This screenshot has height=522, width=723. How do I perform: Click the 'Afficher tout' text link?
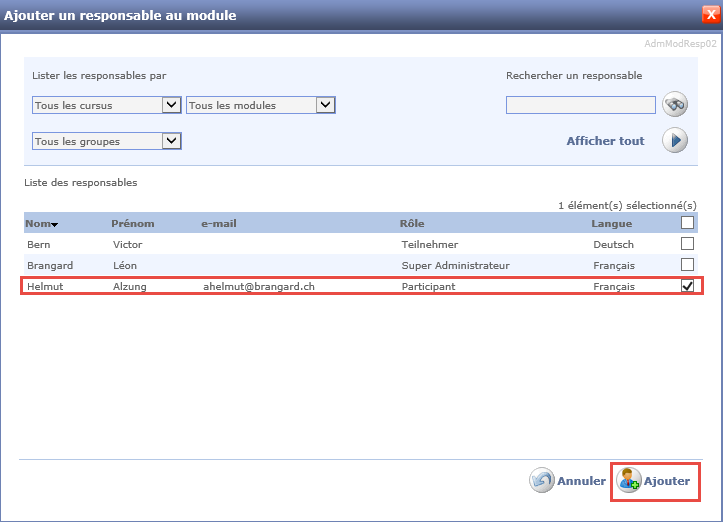(605, 141)
